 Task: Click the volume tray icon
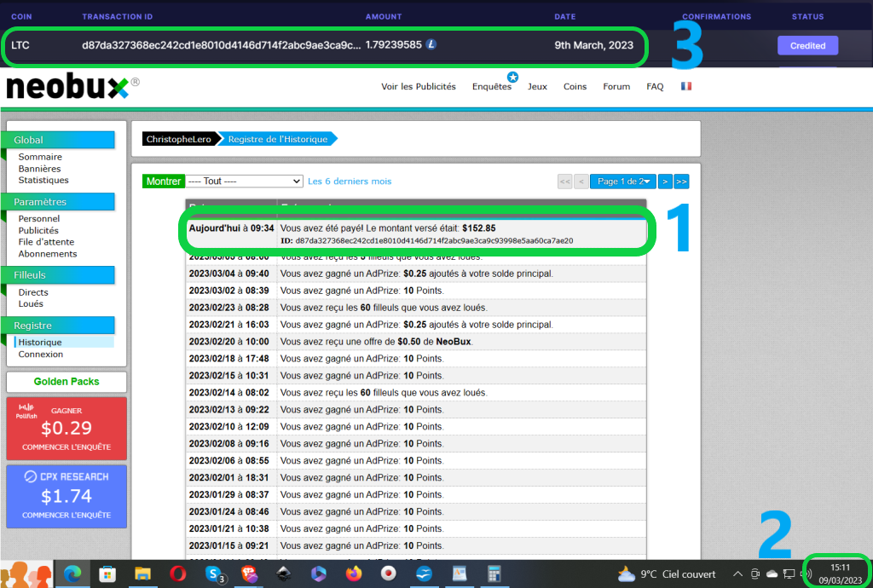coord(807,574)
